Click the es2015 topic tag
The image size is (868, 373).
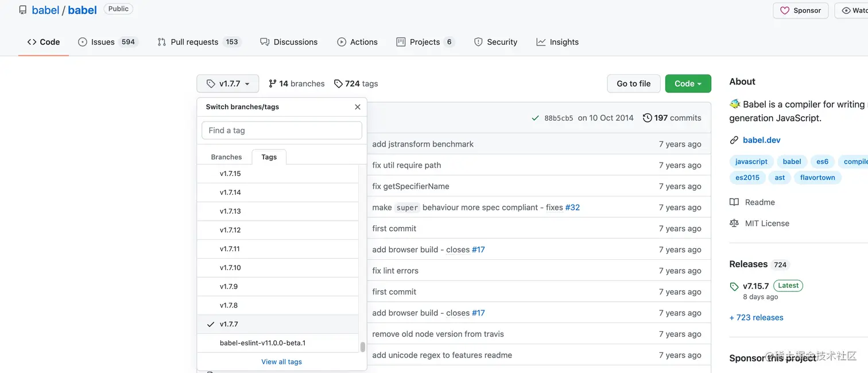[747, 178]
